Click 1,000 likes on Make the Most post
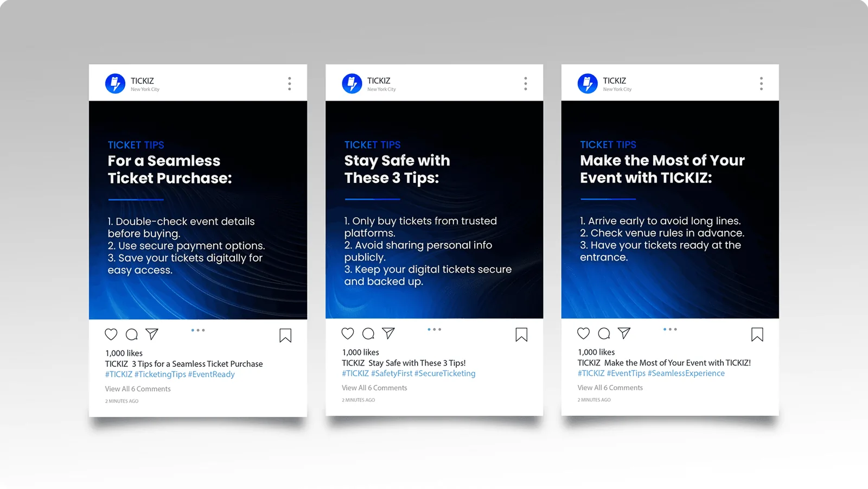The height and width of the screenshot is (489, 868). (596, 352)
